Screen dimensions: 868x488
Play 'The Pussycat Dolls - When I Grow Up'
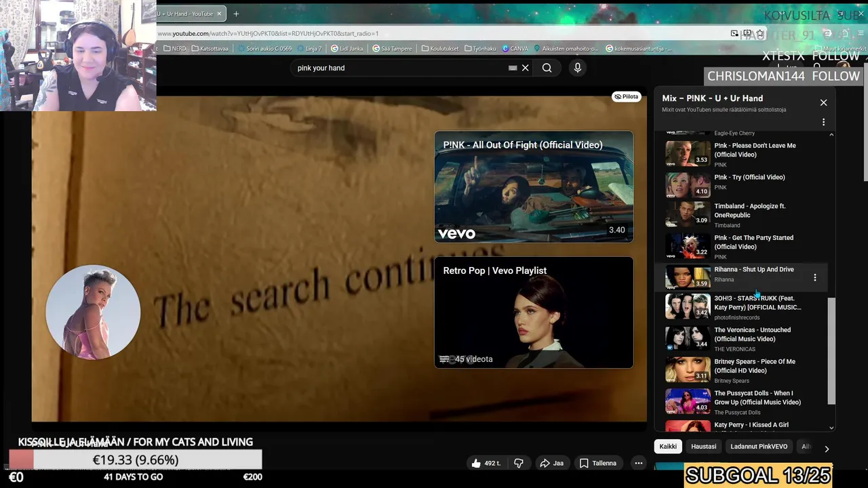pos(746,401)
